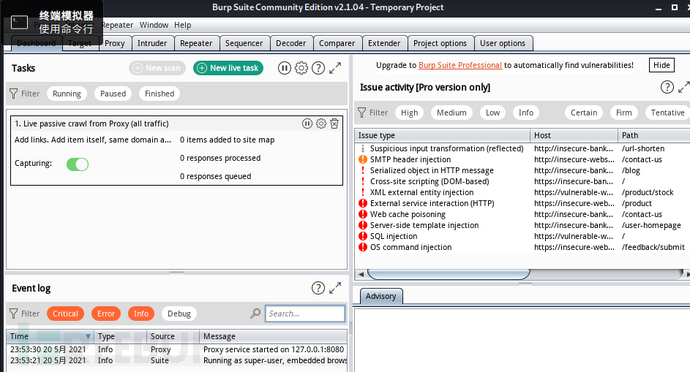This screenshot has height=372, width=690.
Task: Open the Sequencer tab
Action: [244, 43]
